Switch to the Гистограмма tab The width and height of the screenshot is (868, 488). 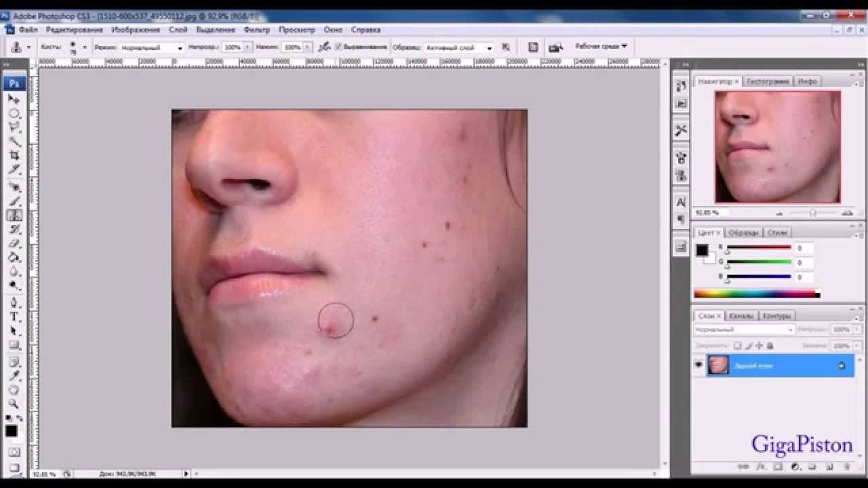[768, 81]
